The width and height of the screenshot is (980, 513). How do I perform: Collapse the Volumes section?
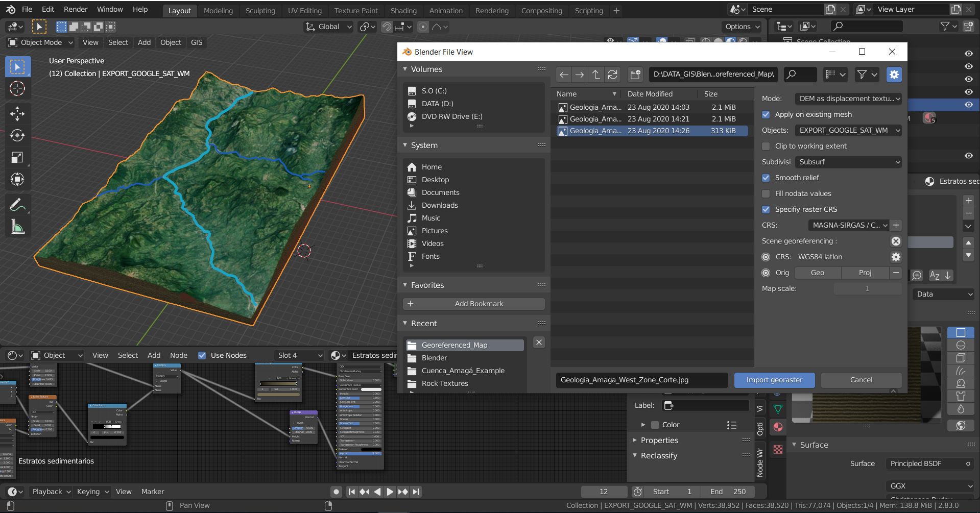tap(405, 69)
